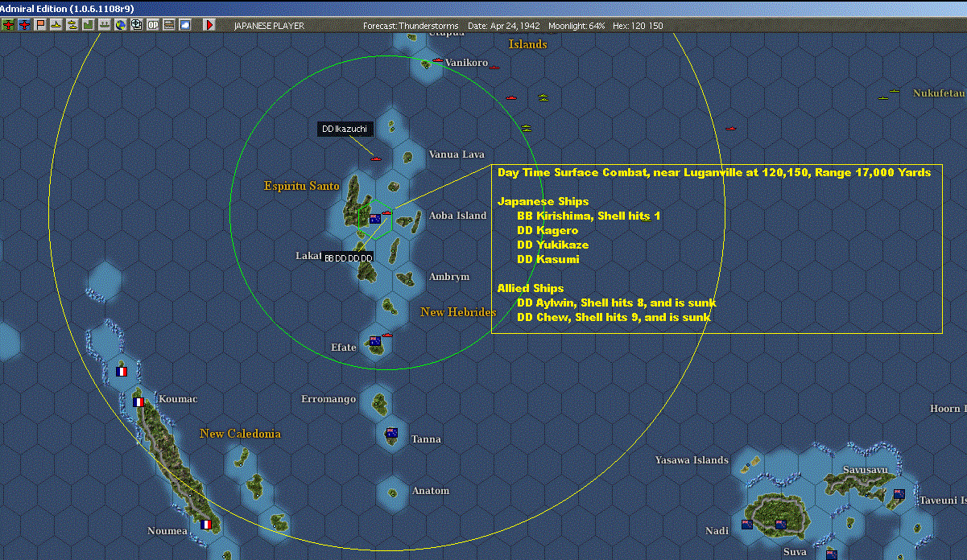967x560 pixels.
Task: Click the Anatom map label
Action: coord(431,491)
